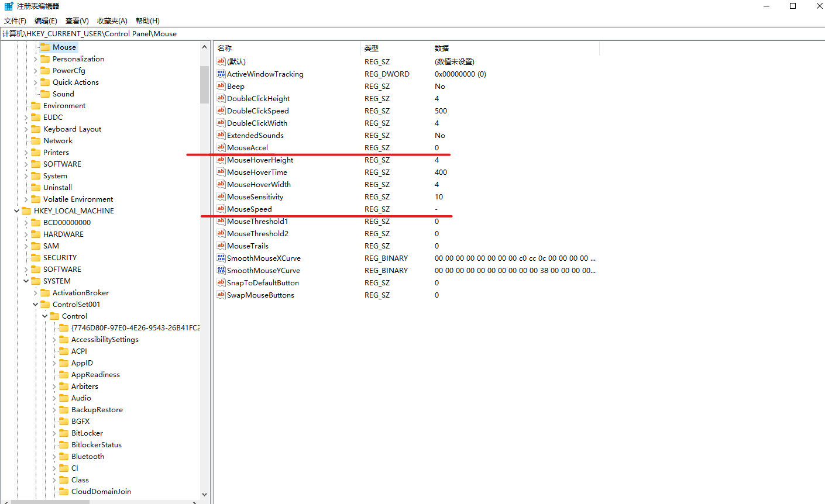
Task: Select the Keyboard Layout key
Action: point(72,129)
